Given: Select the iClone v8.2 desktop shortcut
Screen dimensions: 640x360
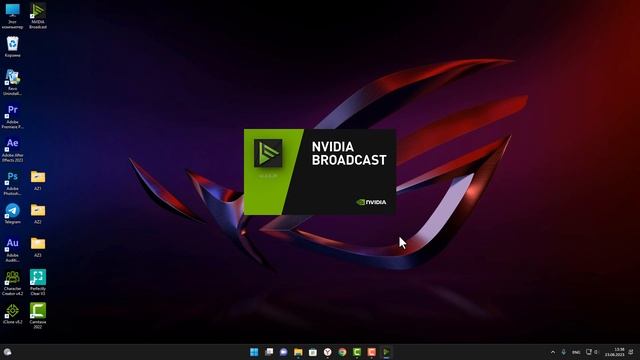Looking at the screenshot, I should point(12,314).
